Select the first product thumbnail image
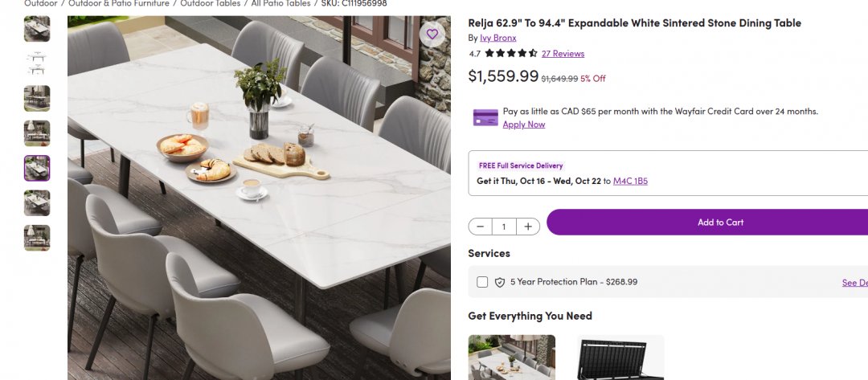The image size is (868, 380). coord(37,29)
